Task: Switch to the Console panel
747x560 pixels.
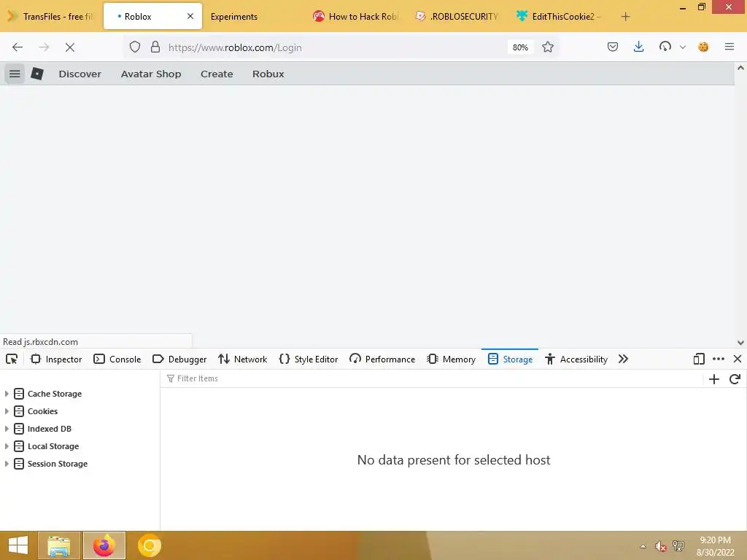Action: click(x=117, y=359)
